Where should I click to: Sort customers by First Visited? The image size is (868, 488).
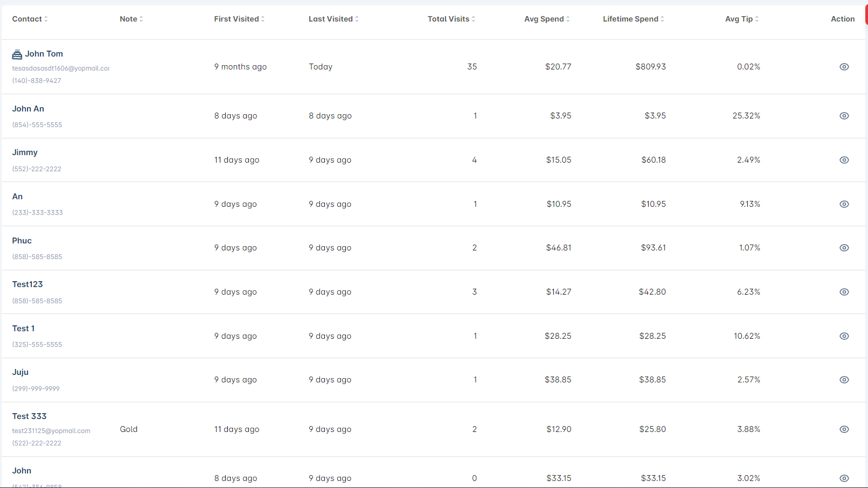point(239,19)
